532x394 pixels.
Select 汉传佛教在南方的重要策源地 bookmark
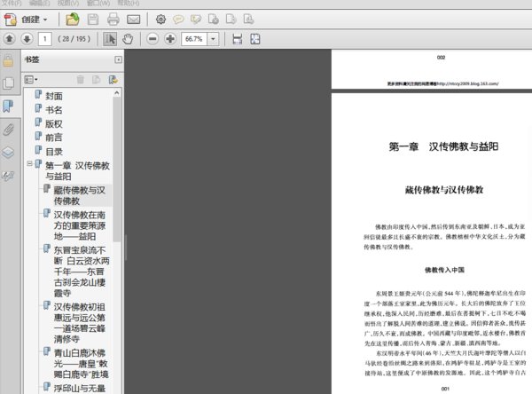click(x=80, y=225)
